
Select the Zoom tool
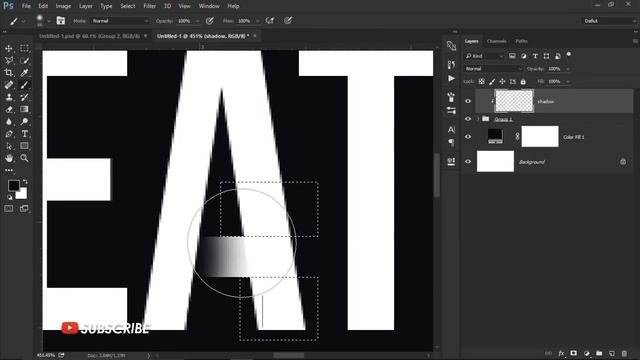(x=24, y=158)
